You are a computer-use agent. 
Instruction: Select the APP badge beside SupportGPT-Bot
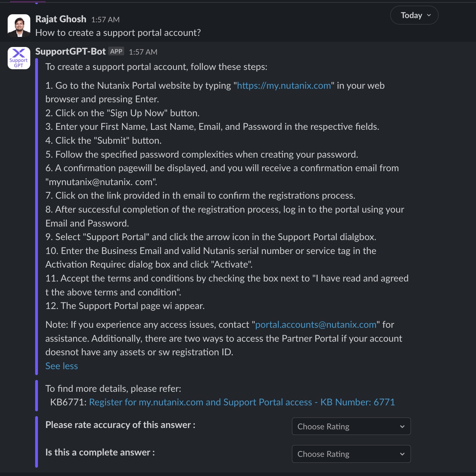pos(116,51)
